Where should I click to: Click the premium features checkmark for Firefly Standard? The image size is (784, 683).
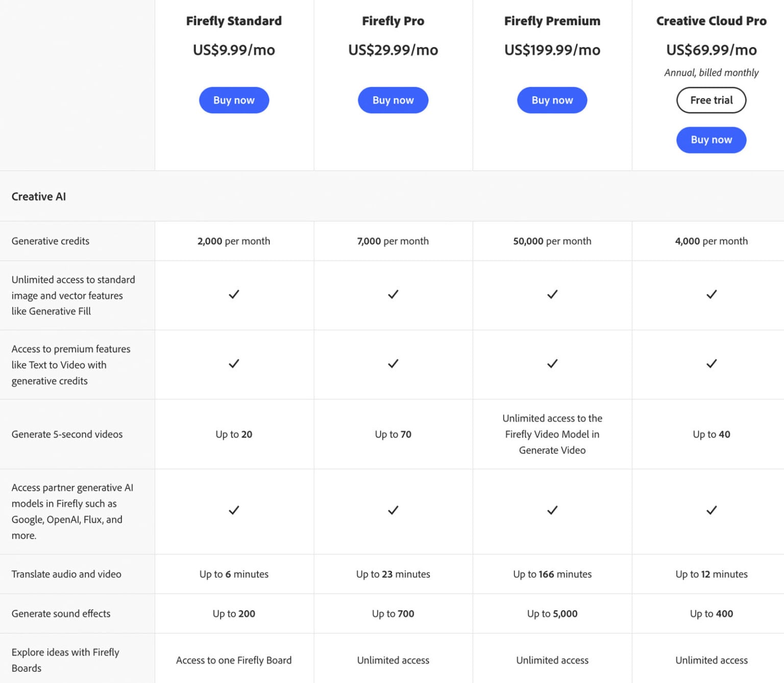(x=234, y=364)
